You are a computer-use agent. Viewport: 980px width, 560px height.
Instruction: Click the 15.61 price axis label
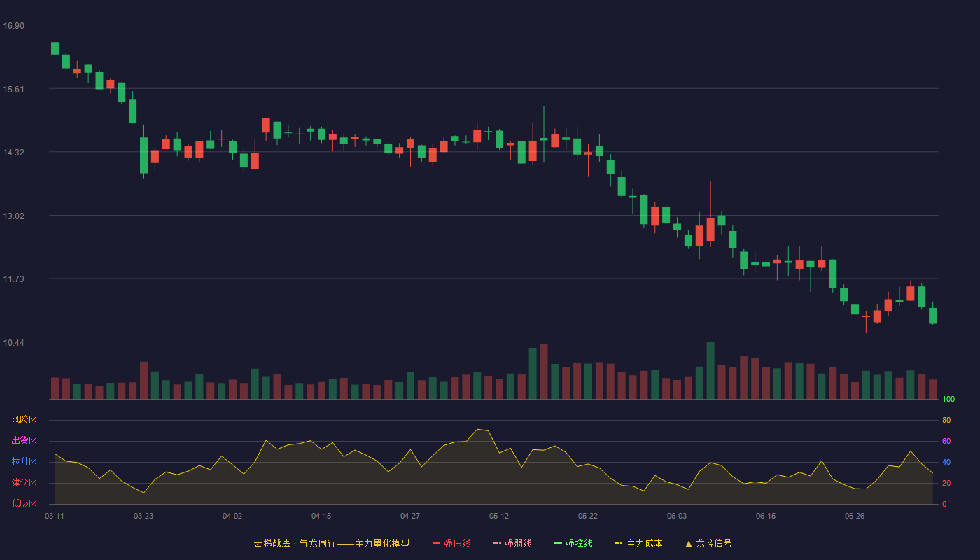tap(14, 90)
